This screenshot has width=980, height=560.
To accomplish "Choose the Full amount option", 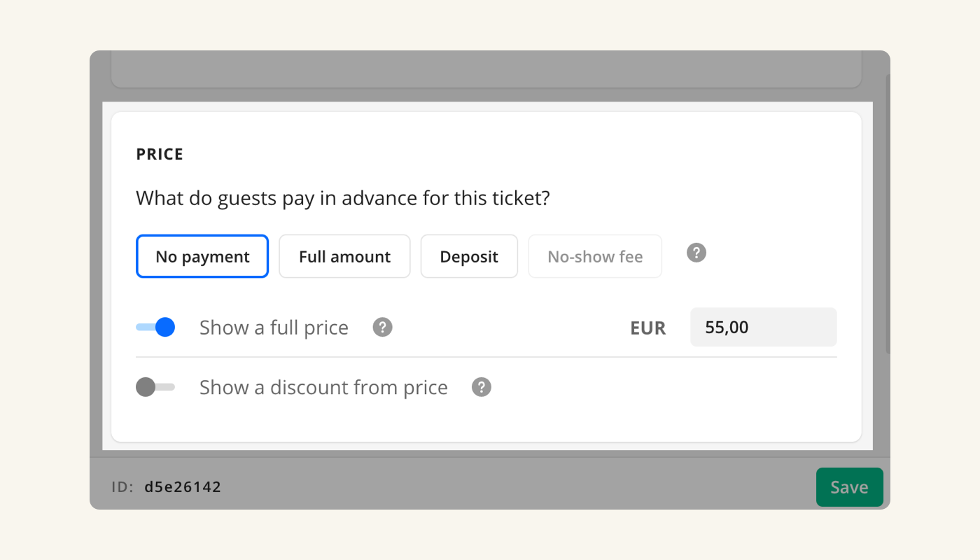I will click(x=344, y=256).
